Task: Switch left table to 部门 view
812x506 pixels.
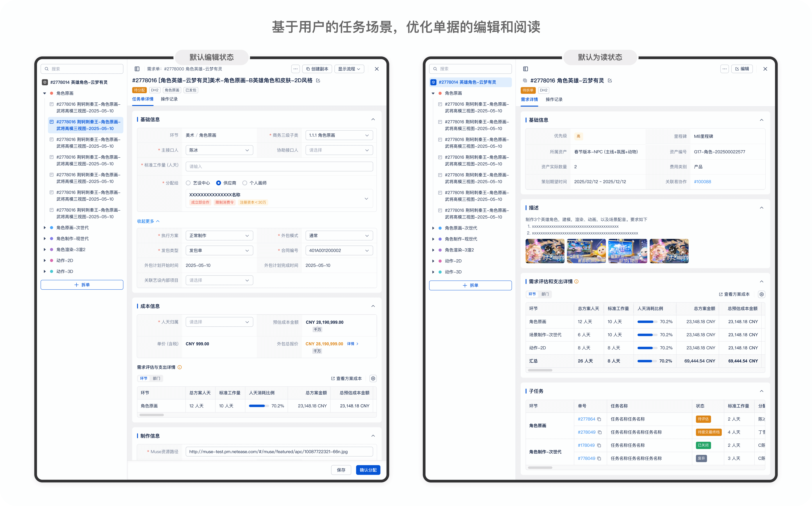Action: (156, 378)
